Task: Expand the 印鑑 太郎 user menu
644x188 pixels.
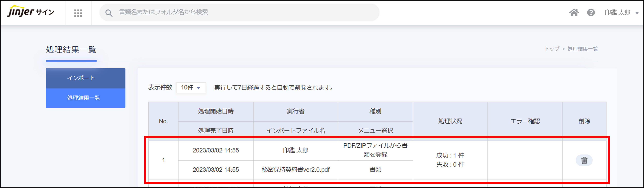Action: tap(622, 12)
